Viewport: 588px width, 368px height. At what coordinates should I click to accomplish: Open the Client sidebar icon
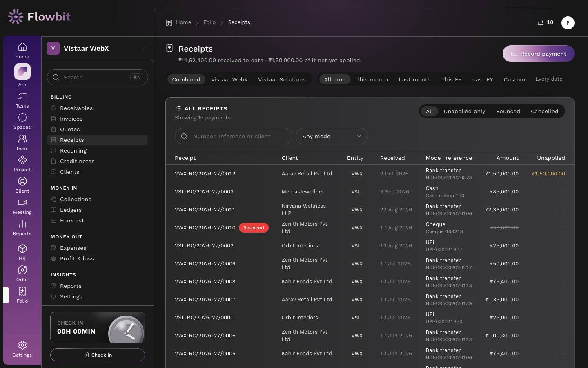coord(22,185)
